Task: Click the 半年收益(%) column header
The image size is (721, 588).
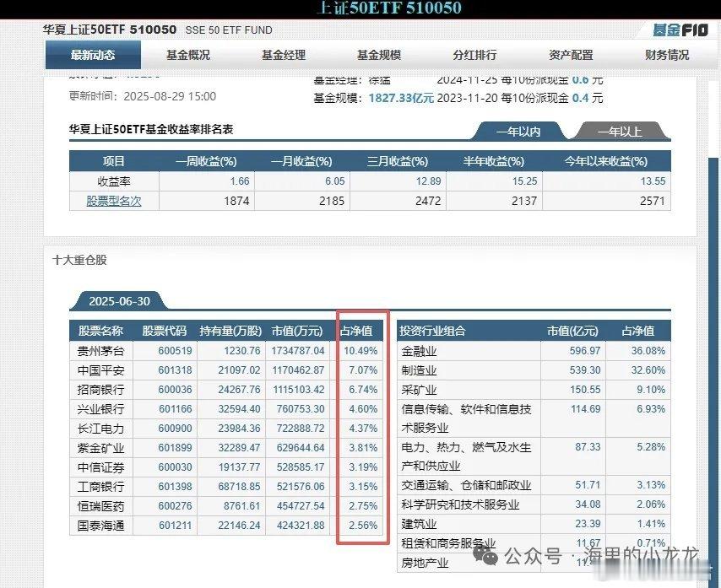Action: [x=493, y=161]
